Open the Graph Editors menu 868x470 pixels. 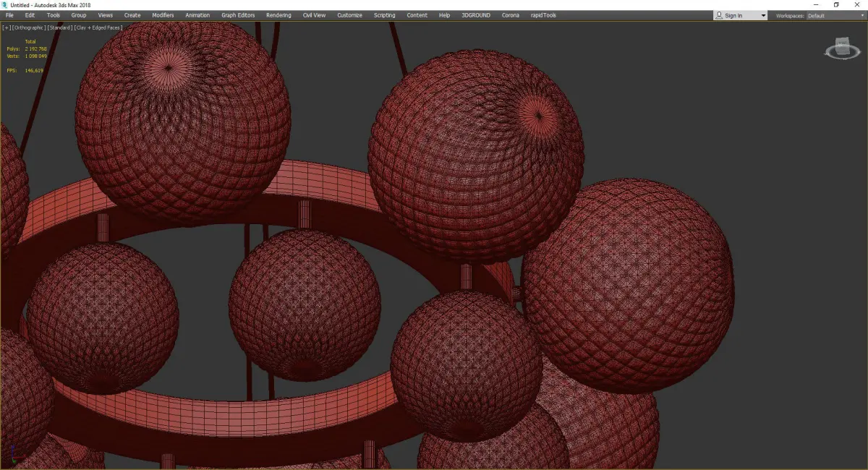[238, 15]
